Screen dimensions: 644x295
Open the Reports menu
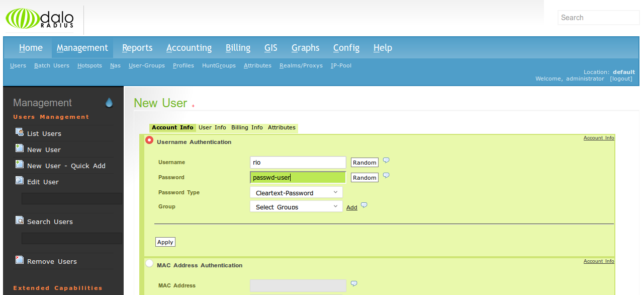click(x=137, y=48)
